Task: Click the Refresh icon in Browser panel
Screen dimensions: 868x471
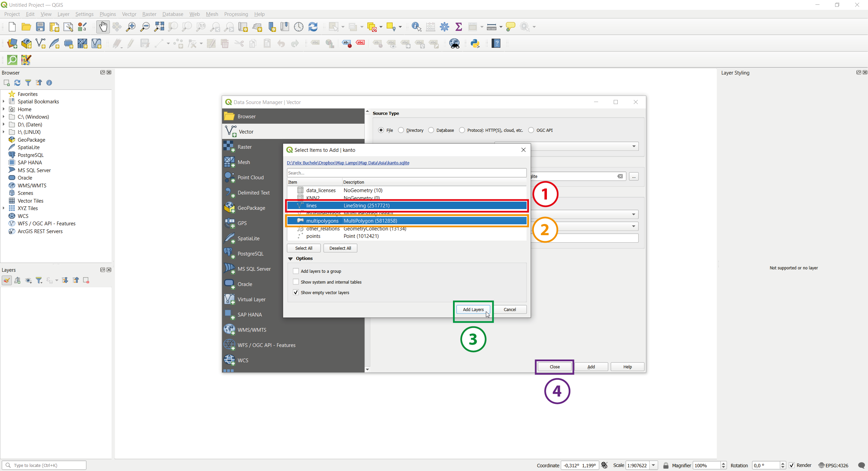Action: click(x=17, y=83)
